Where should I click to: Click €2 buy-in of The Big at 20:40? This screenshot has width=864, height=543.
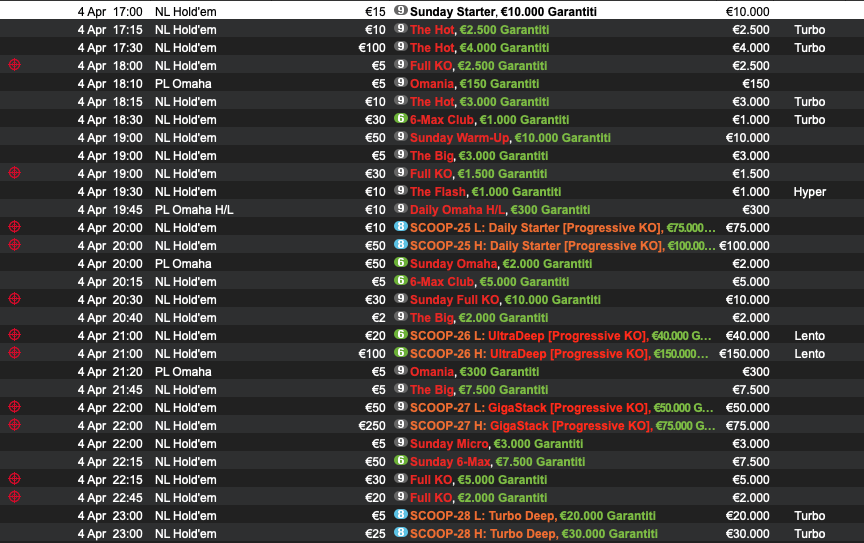(379, 318)
